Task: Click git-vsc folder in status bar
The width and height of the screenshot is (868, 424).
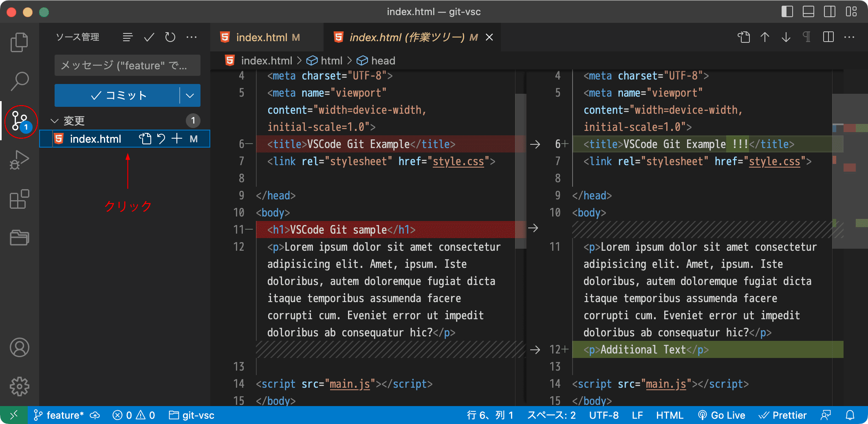Action: coord(192,415)
